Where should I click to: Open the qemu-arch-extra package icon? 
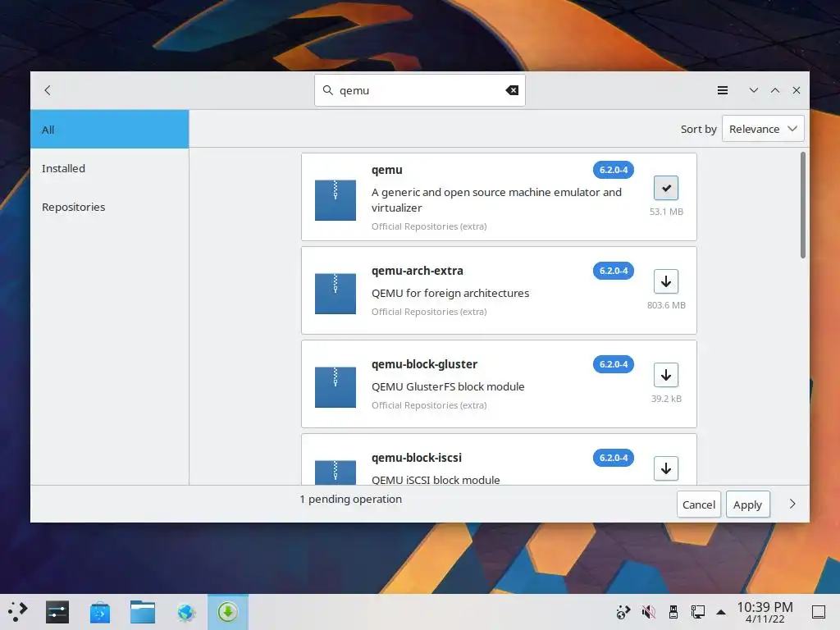tap(336, 294)
